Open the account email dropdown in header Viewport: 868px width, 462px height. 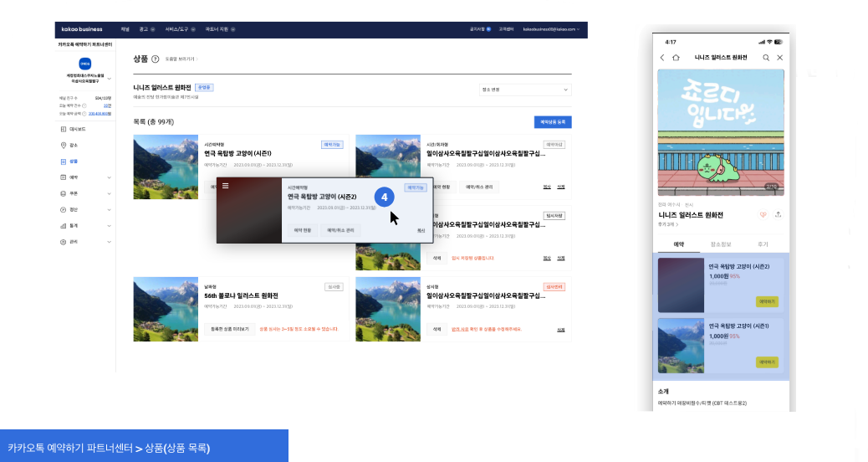click(x=550, y=29)
